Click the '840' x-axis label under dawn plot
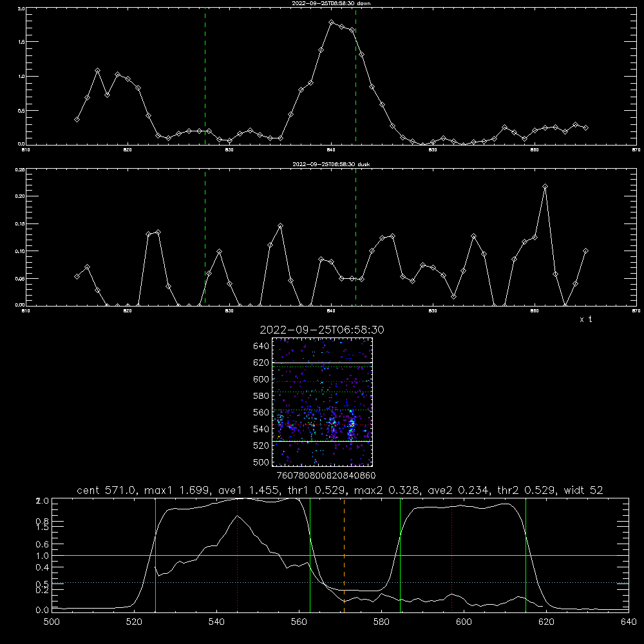 pyautogui.click(x=331, y=150)
